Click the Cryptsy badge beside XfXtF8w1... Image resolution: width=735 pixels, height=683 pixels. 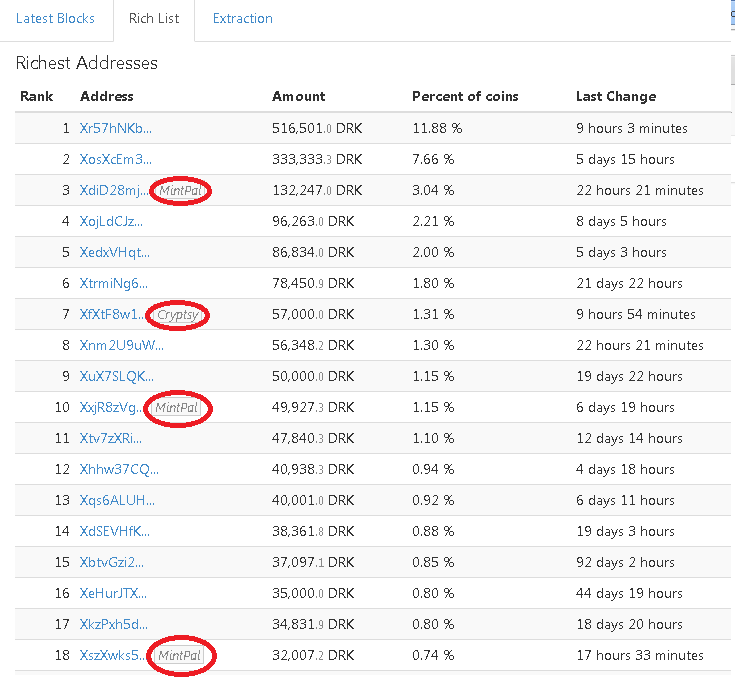tap(178, 315)
